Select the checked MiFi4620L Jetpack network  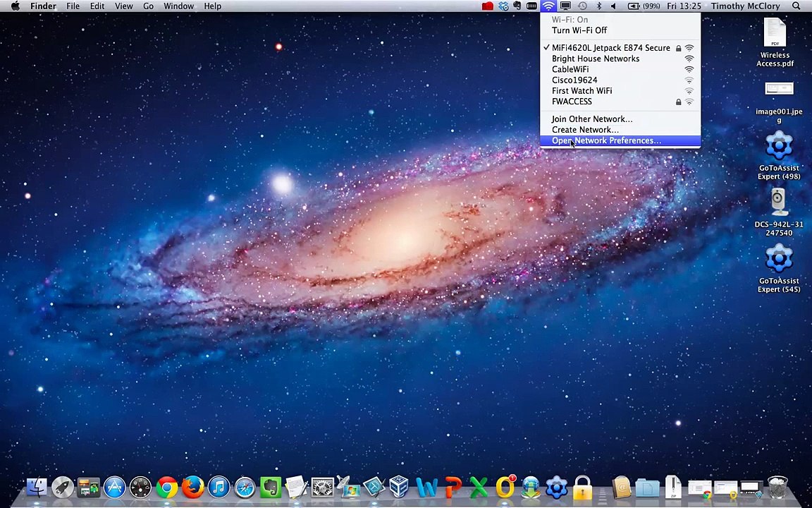click(610, 48)
